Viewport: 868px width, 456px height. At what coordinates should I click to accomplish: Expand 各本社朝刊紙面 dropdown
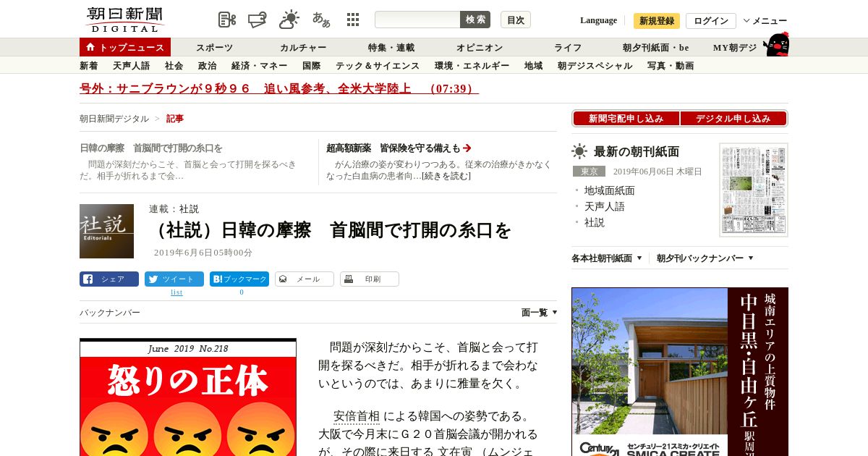(x=607, y=258)
